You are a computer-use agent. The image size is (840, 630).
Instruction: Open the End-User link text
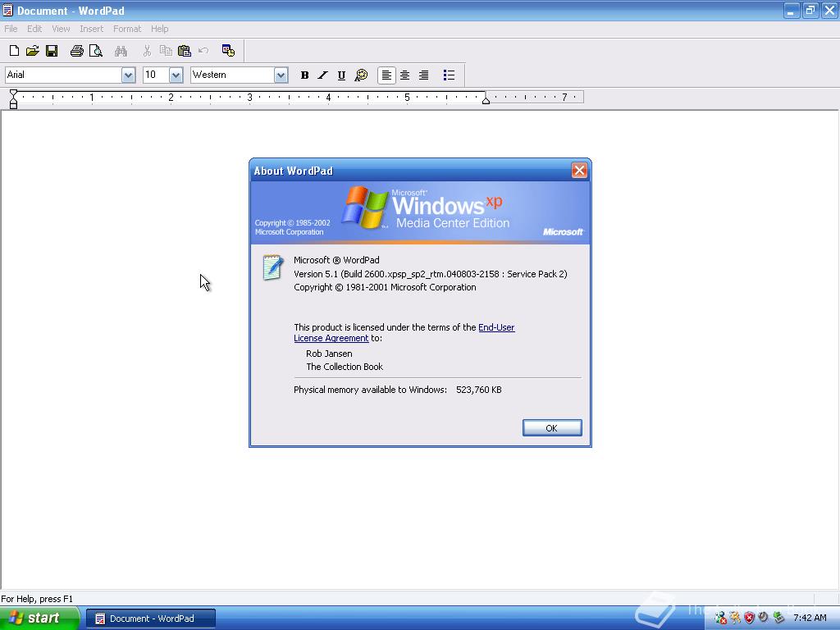tap(496, 327)
